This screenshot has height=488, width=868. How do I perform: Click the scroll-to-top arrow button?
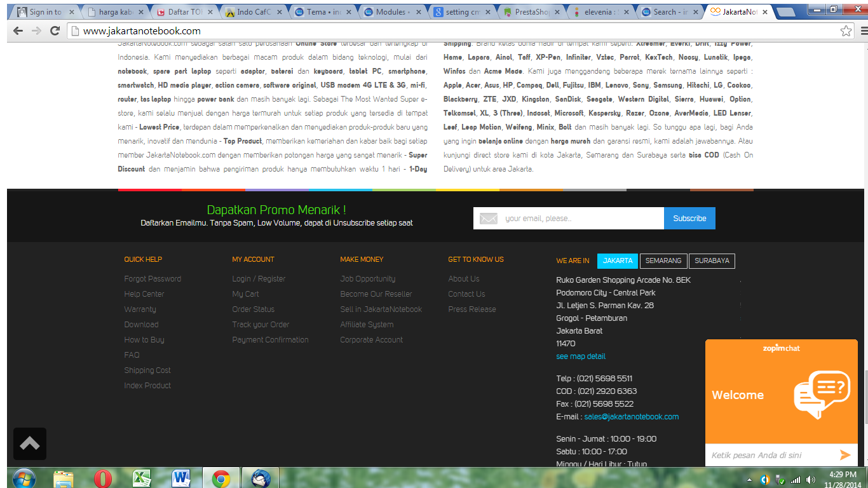(30, 444)
